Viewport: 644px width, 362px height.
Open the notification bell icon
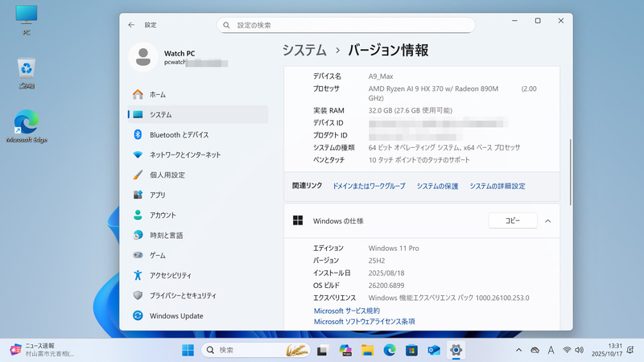[630, 350]
